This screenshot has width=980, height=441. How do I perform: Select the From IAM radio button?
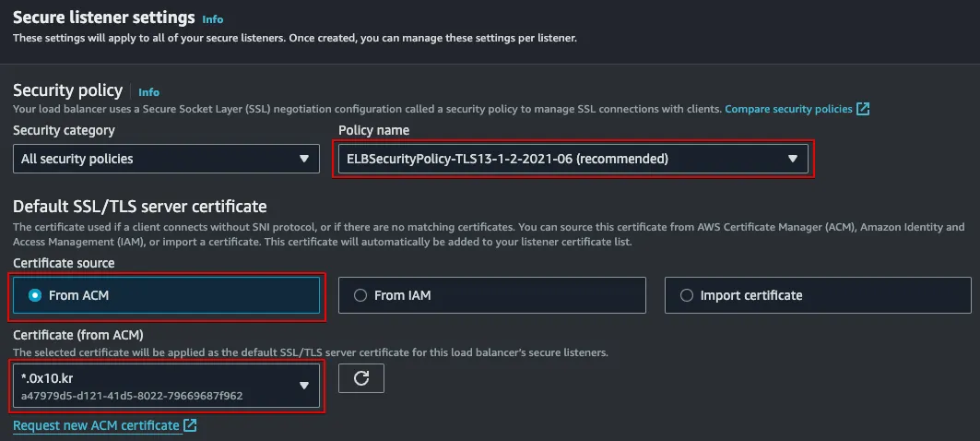(360, 295)
